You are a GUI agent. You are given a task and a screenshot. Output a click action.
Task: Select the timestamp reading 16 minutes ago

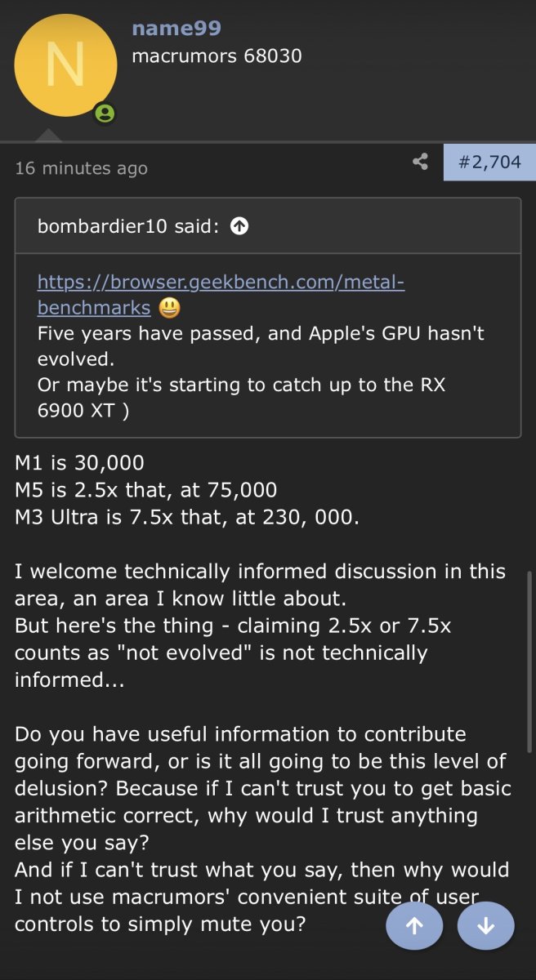click(x=81, y=169)
